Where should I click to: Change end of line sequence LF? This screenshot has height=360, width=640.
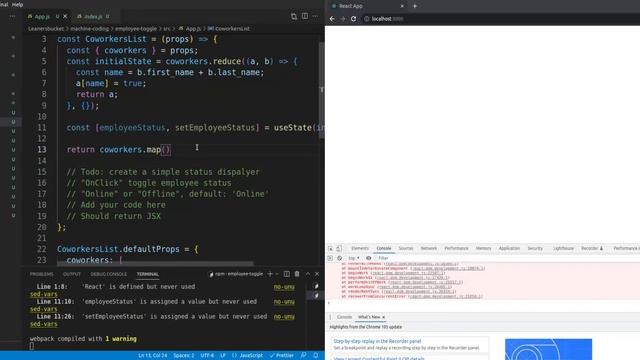[x=223, y=356]
